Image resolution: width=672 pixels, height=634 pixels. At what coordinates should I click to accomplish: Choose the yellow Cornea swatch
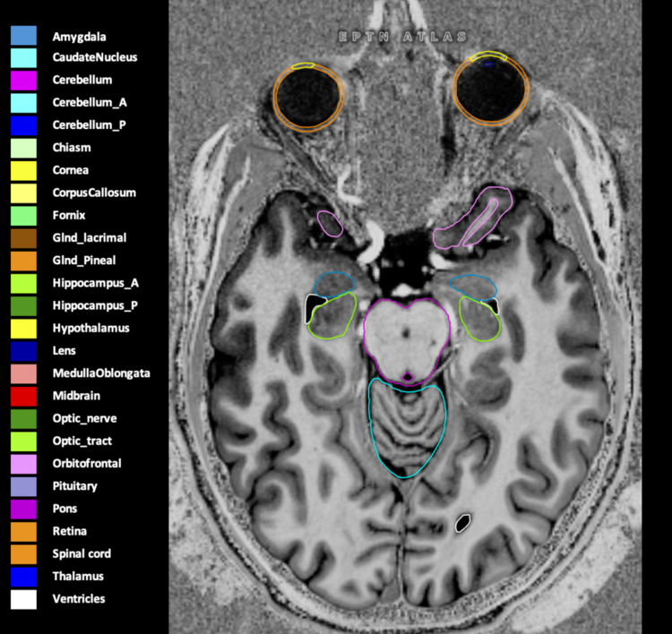(x=23, y=170)
